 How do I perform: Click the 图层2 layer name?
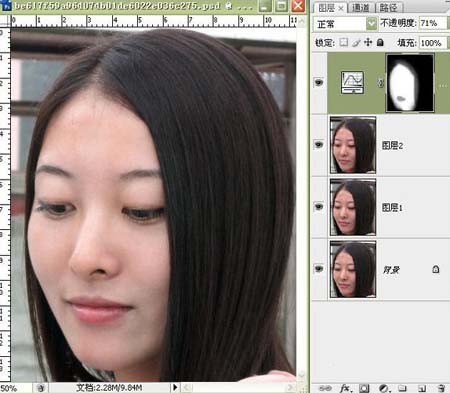[x=392, y=145]
